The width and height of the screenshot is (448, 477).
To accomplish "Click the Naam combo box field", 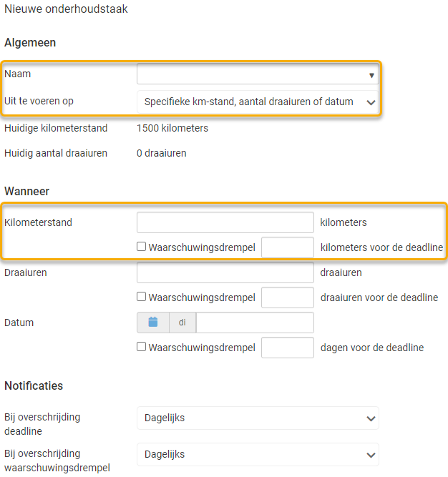I will pyautogui.click(x=250, y=74).
